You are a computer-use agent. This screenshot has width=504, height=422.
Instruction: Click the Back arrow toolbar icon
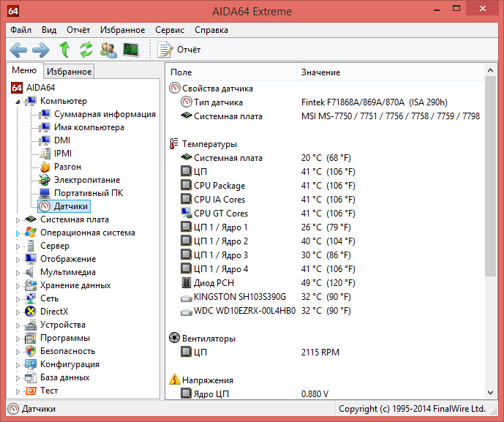[x=18, y=50]
